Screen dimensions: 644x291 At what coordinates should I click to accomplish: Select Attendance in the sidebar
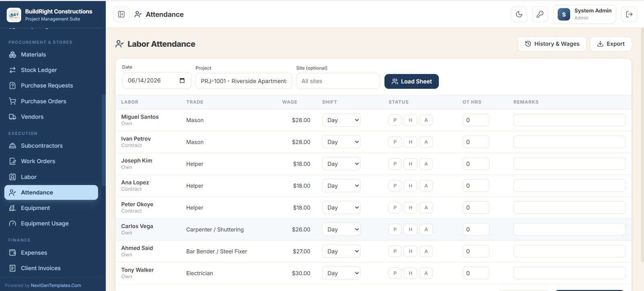click(51, 193)
